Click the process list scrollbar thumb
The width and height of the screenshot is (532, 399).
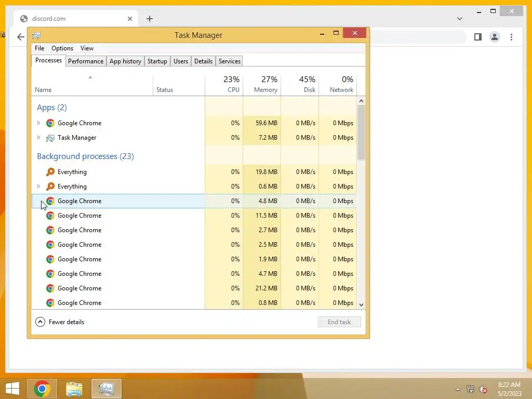coord(361,132)
